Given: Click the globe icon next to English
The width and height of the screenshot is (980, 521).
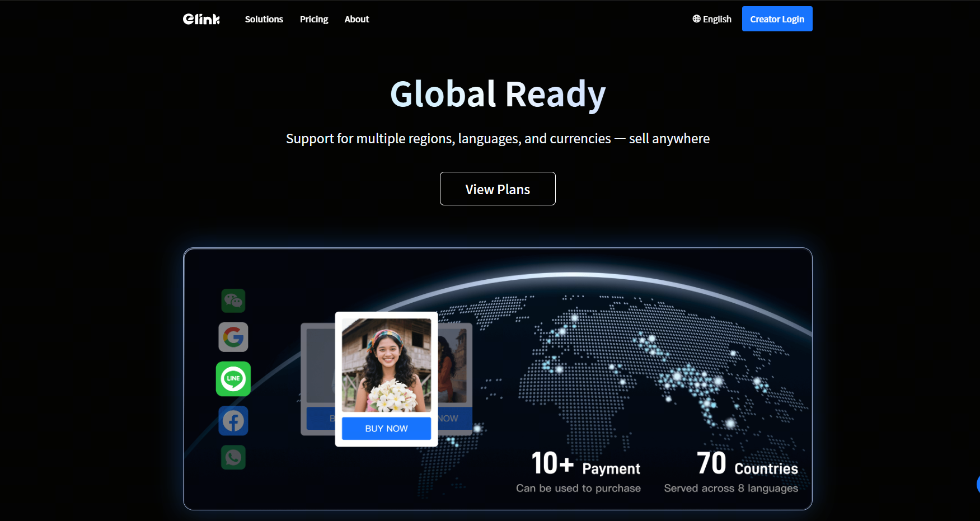Looking at the screenshot, I should (x=696, y=18).
